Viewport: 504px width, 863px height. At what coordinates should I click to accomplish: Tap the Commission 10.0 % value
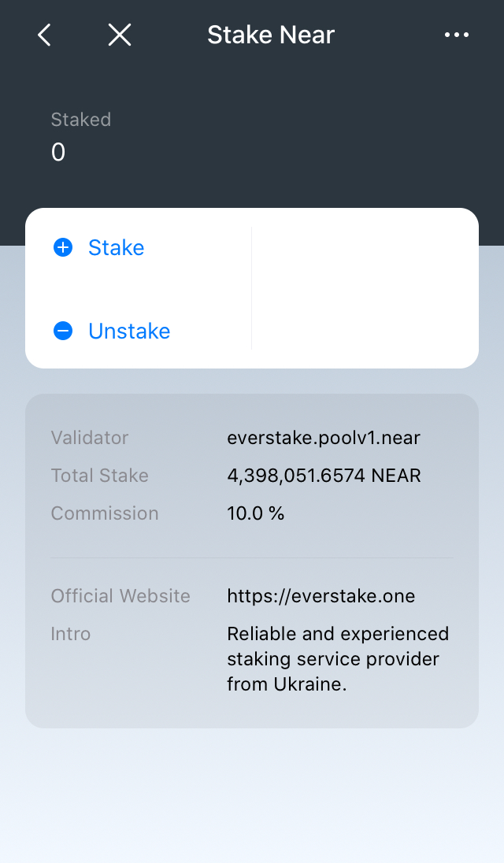click(x=256, y=513)
